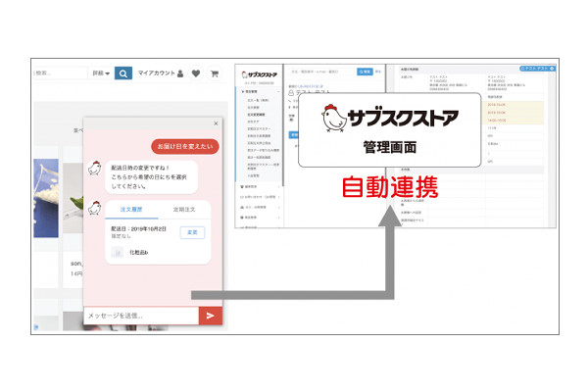This screenshot has width=588, height=392.
Task: Click the 化粧品 product thumbnail in chat
Action: pyautogui.click(x=117, y=253)
